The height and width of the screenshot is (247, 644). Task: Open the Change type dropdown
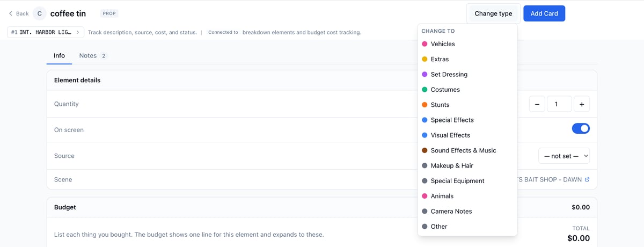pos(493,13)
